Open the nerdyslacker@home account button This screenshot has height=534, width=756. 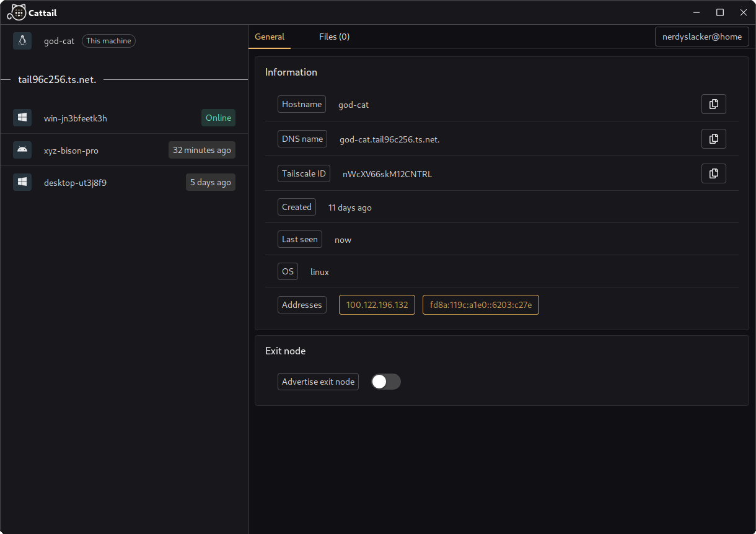tap(702, 37)
